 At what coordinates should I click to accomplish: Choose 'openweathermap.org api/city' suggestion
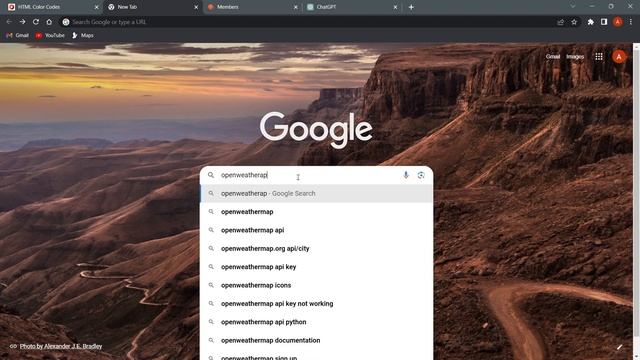(x=316, y=249)
